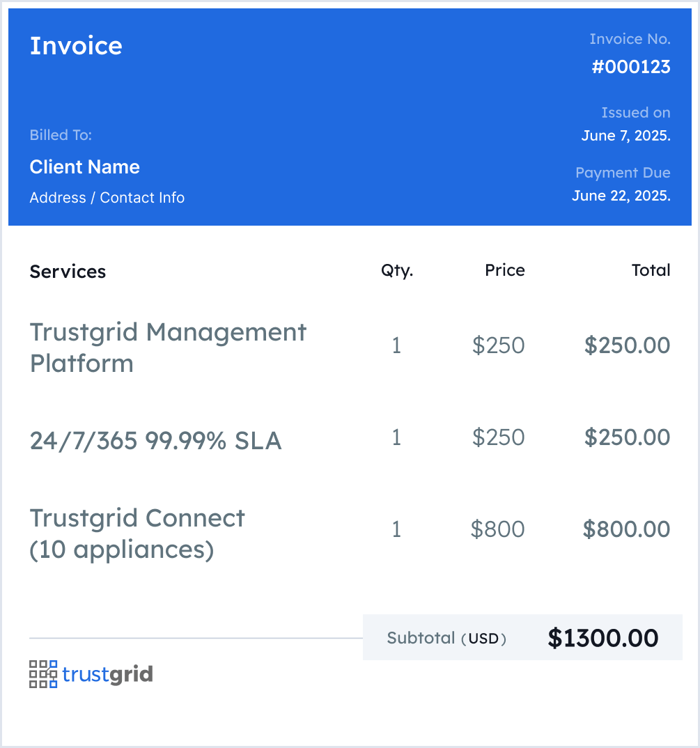
Task: Click the $800.00 total value
Action: pyautogui.click(x=626, y=529)
